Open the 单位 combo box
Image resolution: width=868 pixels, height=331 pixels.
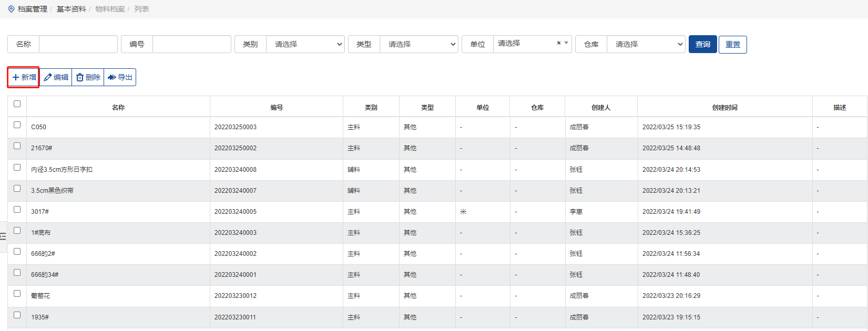pyautogui.click(x=526, y=44)
